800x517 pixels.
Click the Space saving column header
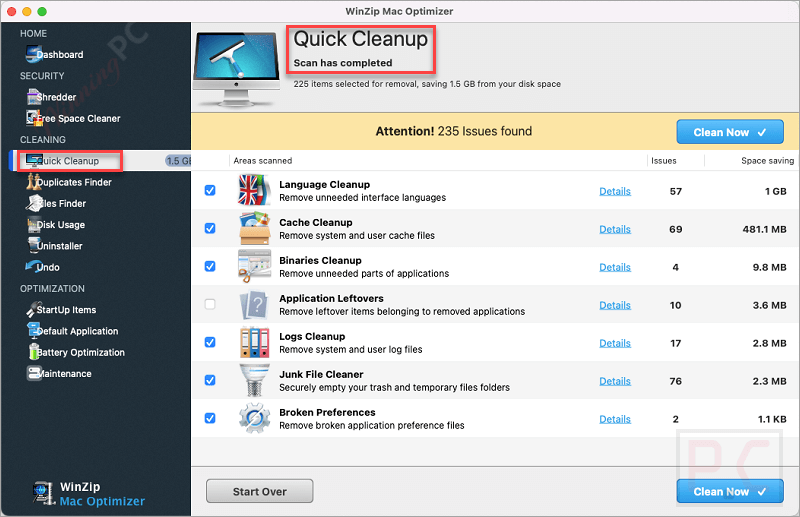(x=767, y=160)
